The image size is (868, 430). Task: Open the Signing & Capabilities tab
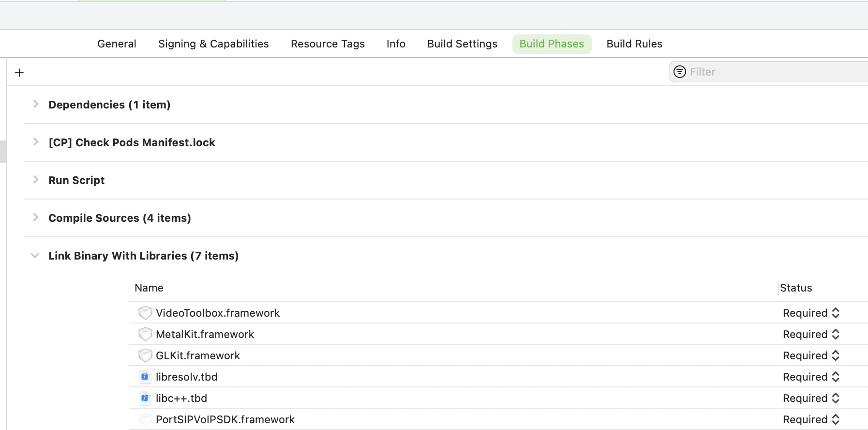pyautogui.click(x=213, y=44)
